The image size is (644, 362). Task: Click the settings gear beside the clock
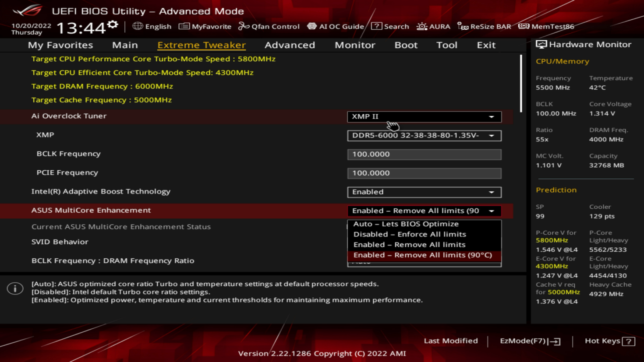(113, 25)
